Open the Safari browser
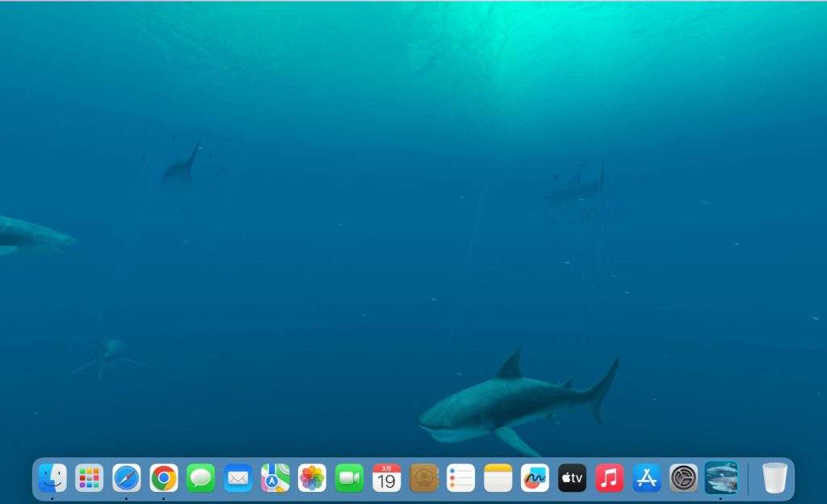 pyautogui.click(x=127, y=478)
